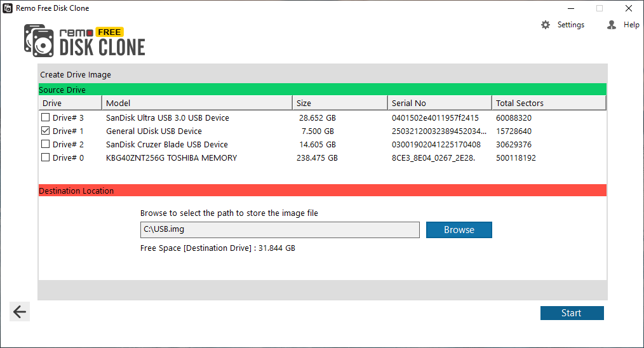Click the 28.652 GB size cell
Viewport: 644px width, 348px height.
[x=318, y=118]
